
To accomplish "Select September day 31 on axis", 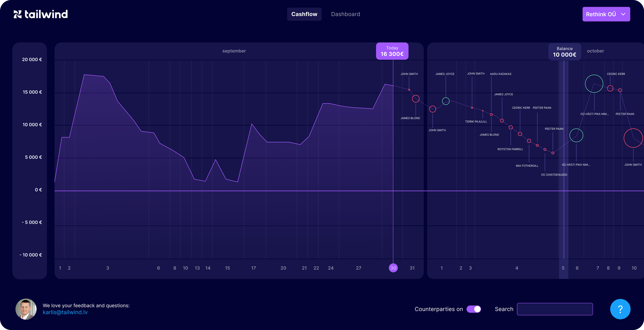I will tap(412, 268).
